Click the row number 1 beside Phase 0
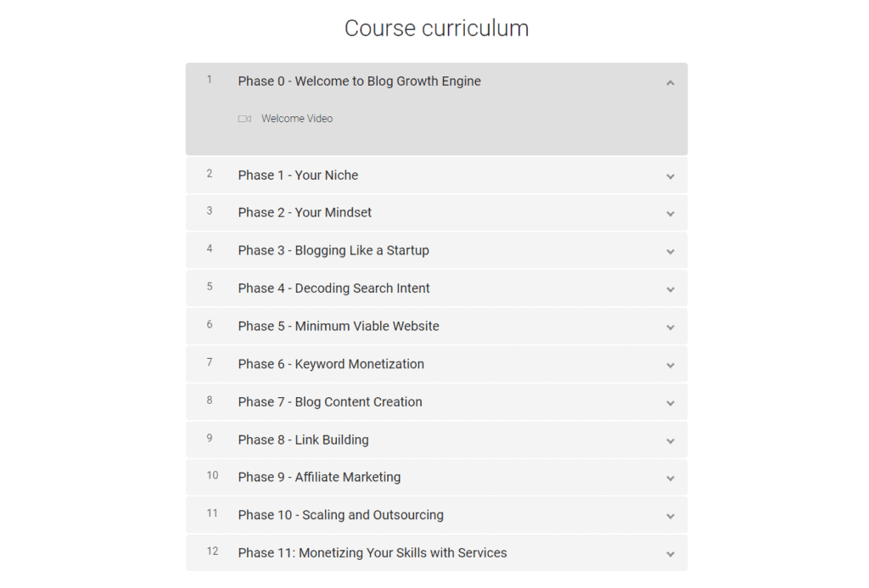Viewport: 869px width, 588px height. pos(210,79)
